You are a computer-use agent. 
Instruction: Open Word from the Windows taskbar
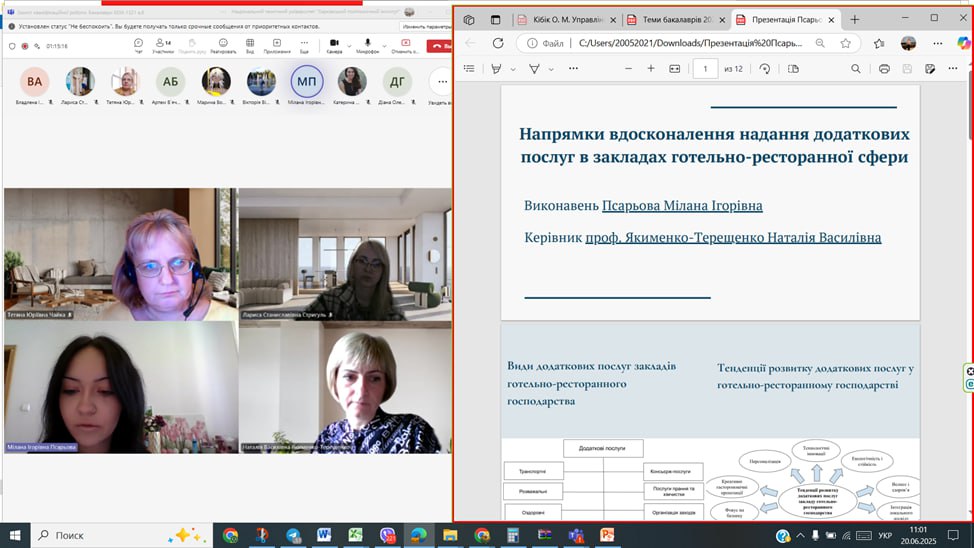pyautogui.click(x=324, y=535)
